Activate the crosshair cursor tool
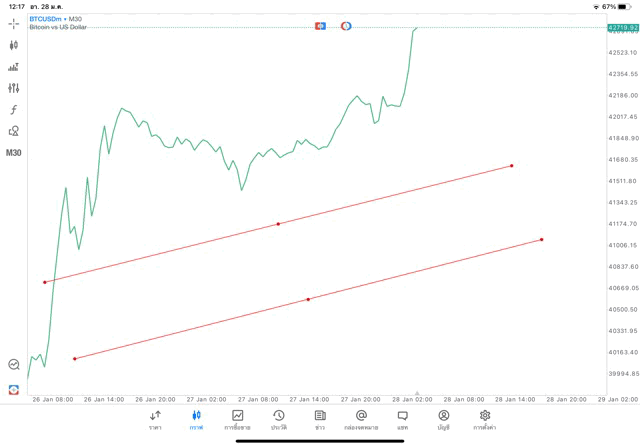The width and height of the screenshot is (640, 447). click(x=14, y=23)
